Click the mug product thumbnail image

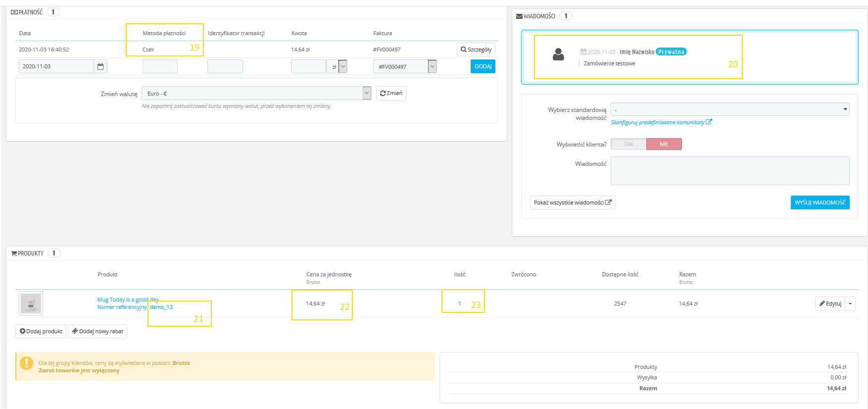[x=31, y=304]
